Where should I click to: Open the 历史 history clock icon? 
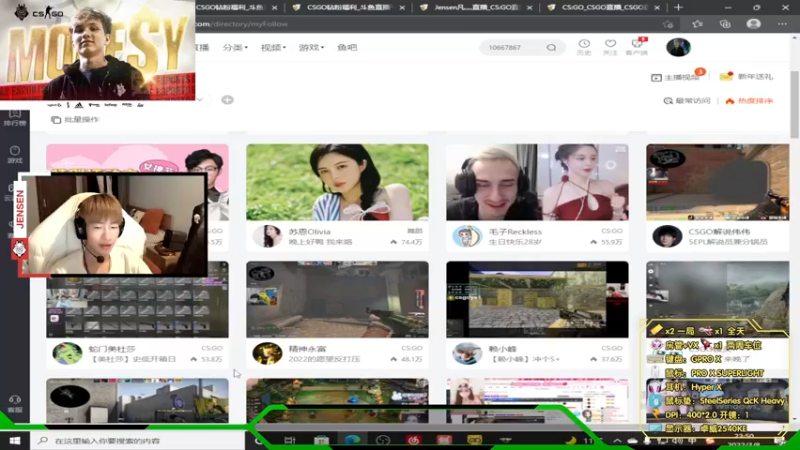(x=584, y=47)
